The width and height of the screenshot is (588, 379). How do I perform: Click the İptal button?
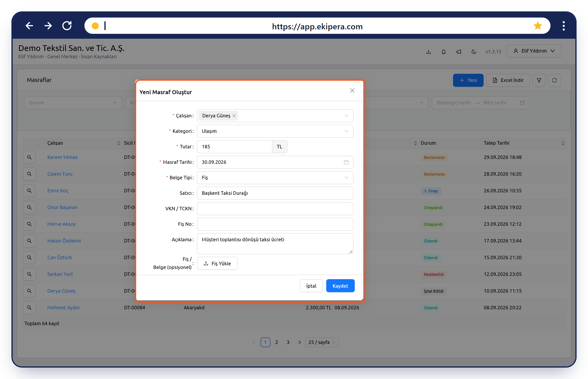tap(311, 286)
